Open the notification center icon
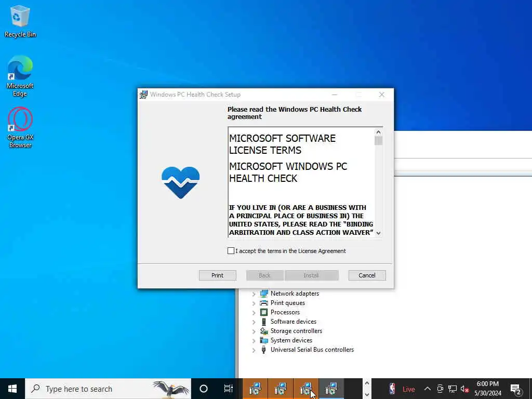The width and height of the screenshot is (532, 399). click(x=516, y=389)
